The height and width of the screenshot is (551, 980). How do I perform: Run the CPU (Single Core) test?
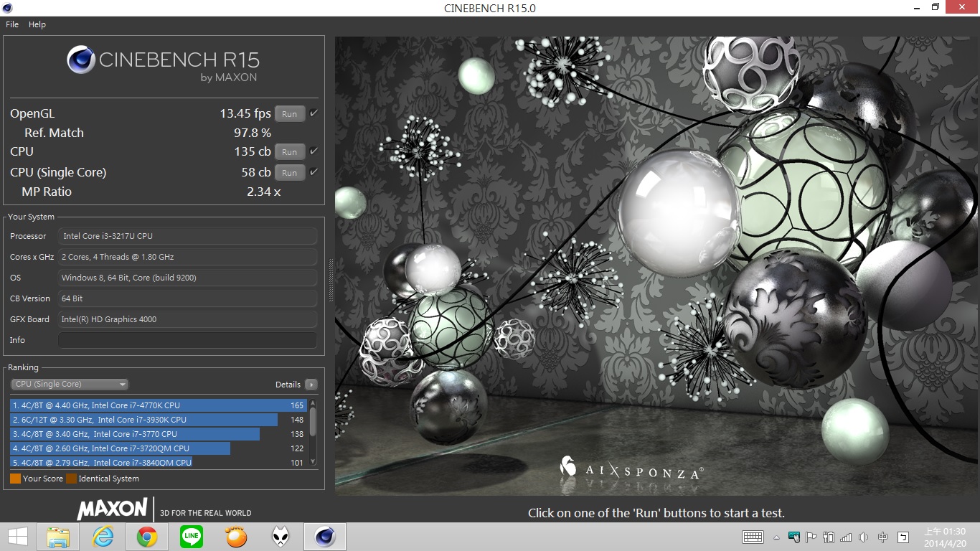[x=290, y=173]
